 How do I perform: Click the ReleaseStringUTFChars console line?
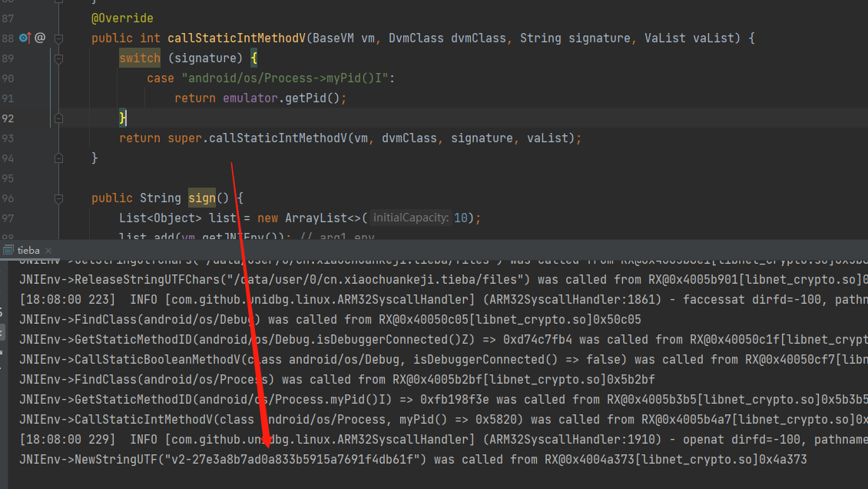click(x=443, y=280)
